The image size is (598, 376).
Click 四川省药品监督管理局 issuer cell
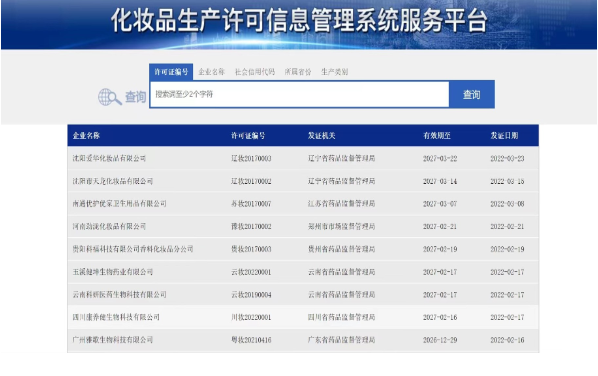coord(341,317)
